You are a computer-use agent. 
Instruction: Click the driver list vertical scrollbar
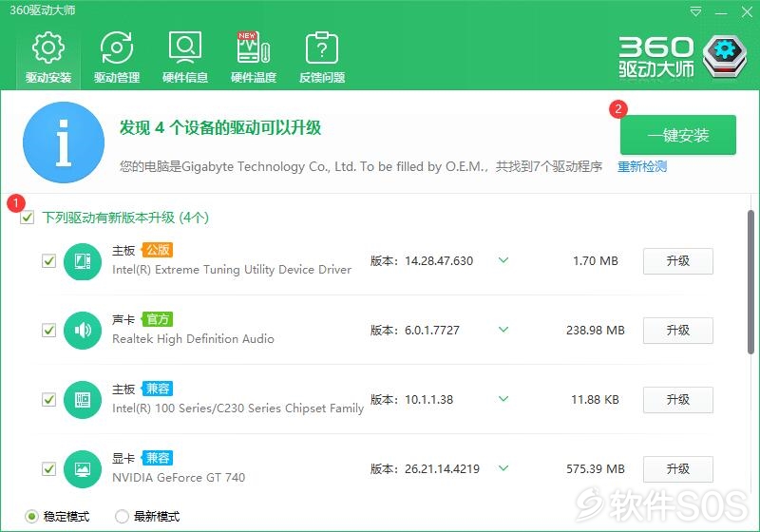click(x=750, y=282)
